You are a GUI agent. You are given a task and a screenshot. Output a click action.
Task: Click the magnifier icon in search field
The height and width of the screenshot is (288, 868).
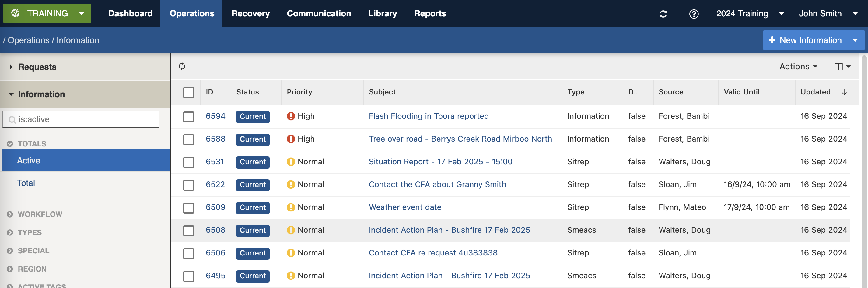tap(12, 119)
